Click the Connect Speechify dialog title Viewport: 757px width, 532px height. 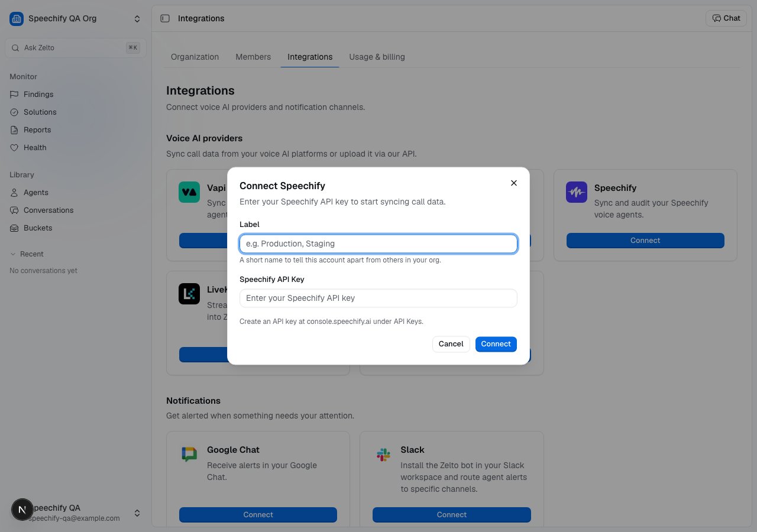[x=282, y=186]
